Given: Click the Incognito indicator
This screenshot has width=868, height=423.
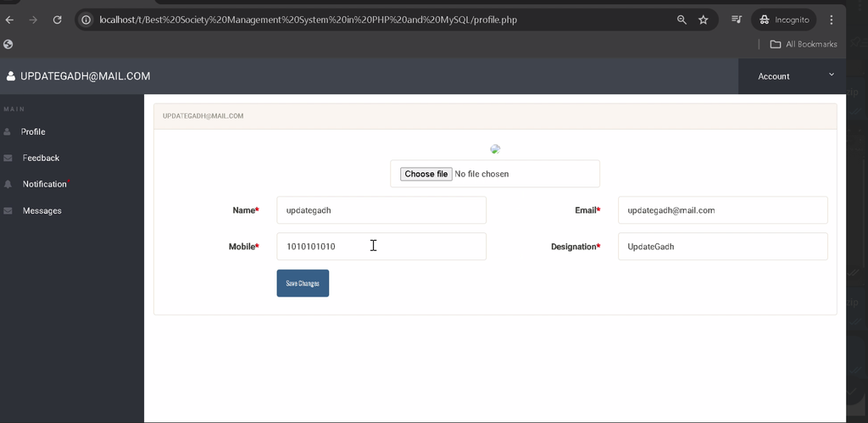Looking at the screenshot, I should [x=784, y=20].
